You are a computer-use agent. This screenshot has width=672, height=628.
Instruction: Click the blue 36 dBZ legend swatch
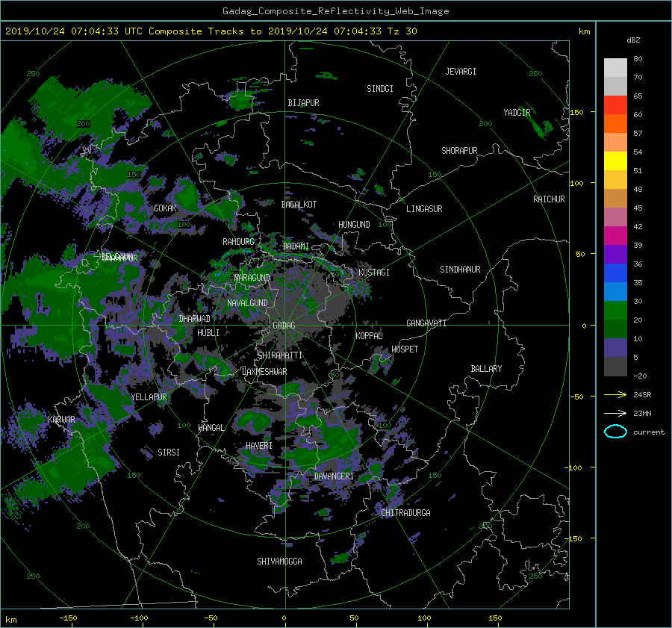pyautogui.click(x=615, y=273)
